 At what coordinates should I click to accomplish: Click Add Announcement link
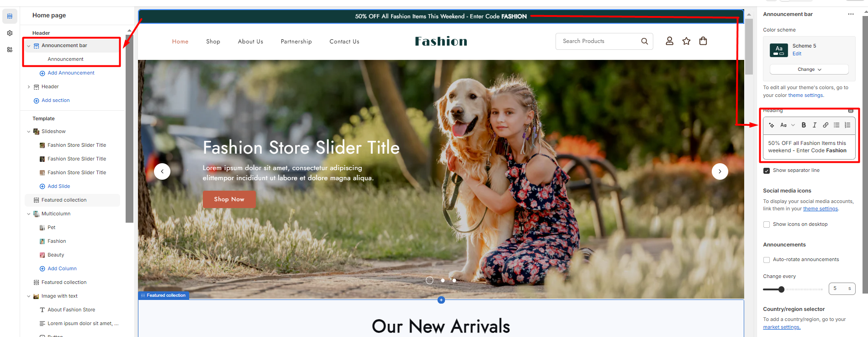(x=71, y=73)
